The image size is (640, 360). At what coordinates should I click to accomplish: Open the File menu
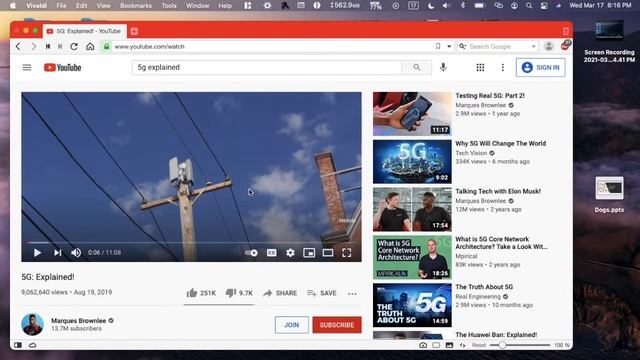pyautogui.click(x=61, y=6)
